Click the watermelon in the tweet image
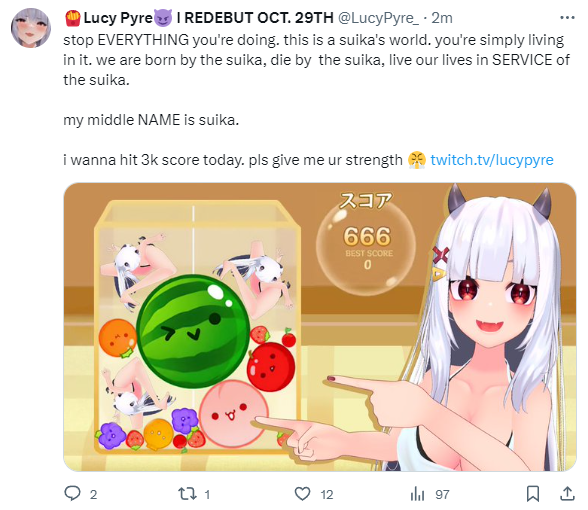 [x=193, y=330]
